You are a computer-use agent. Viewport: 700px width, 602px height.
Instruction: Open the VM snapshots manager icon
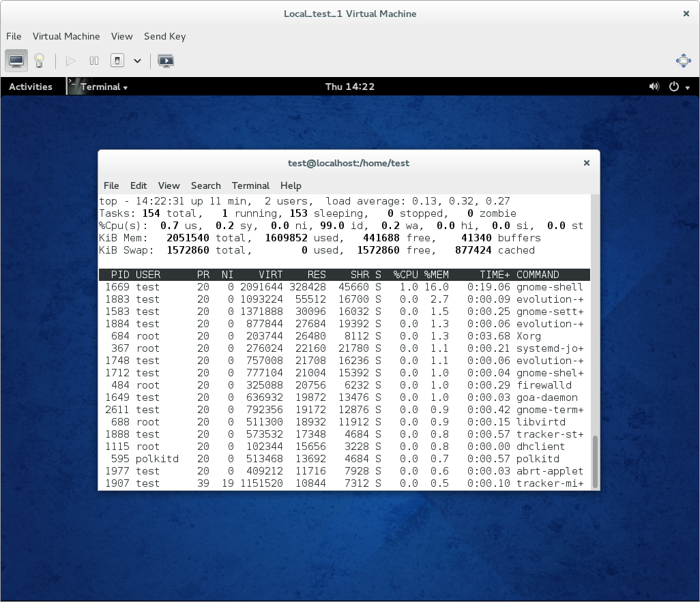pos(166,61)
